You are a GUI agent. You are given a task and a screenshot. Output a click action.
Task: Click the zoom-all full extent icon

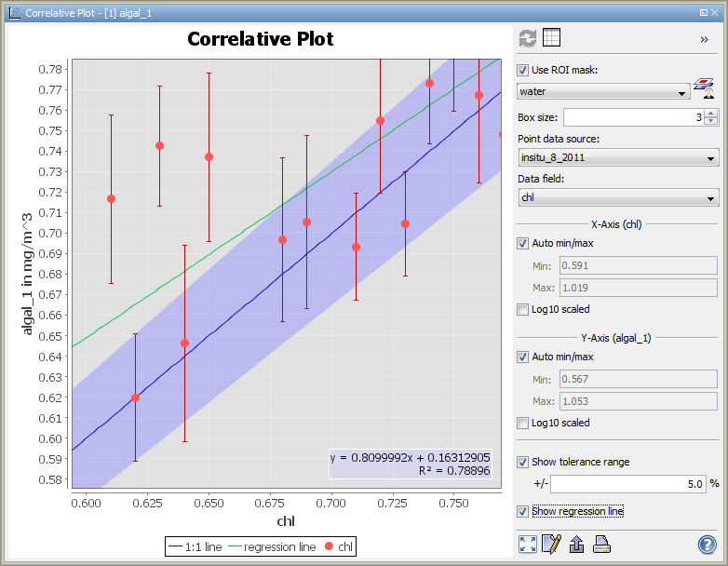[x=527, y=545]
